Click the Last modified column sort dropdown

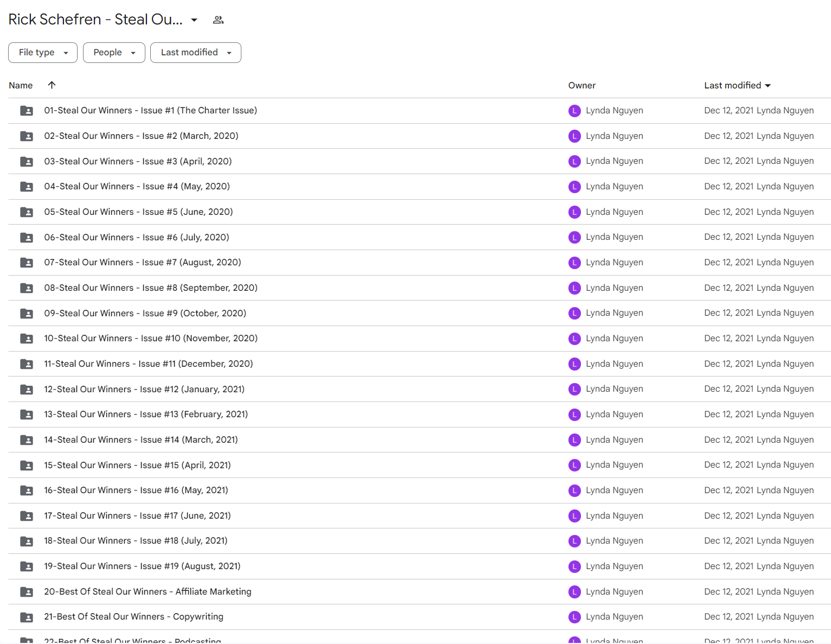click(768, 86)
